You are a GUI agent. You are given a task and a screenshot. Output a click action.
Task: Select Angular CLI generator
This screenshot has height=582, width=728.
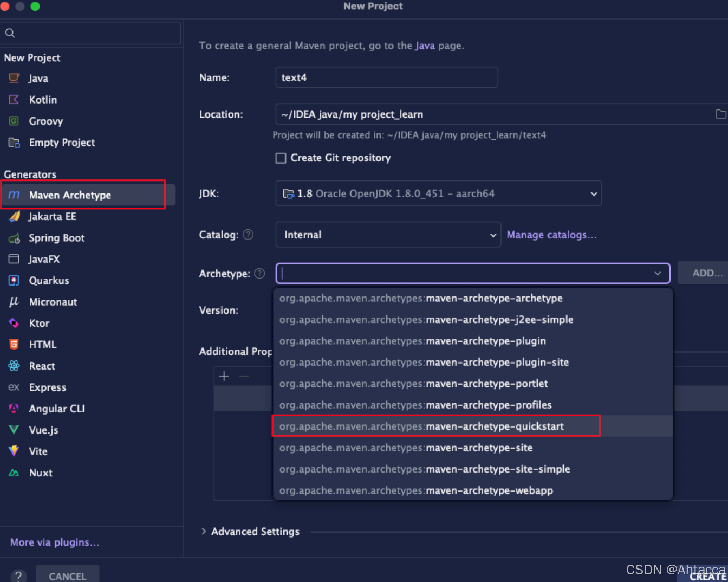[88, 409]
